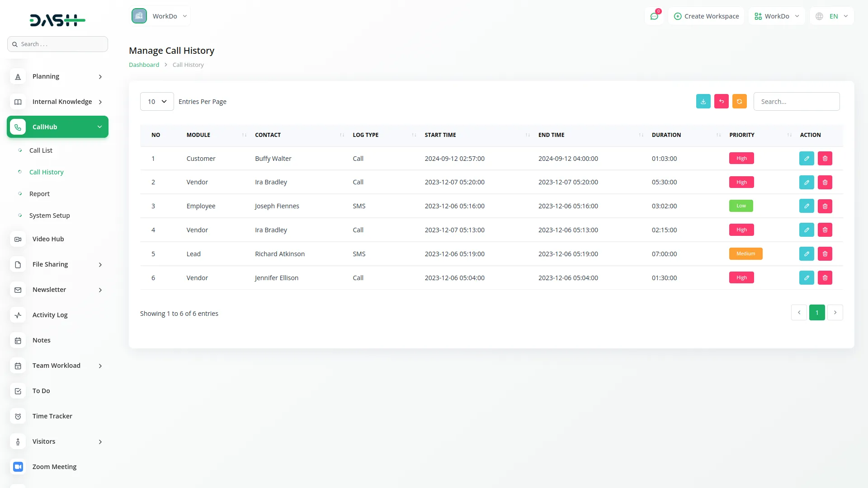This screenshot has height=488, width=868.
Task: Open the Activity Log sidebar icon
Action: pyautogui.click(x=18, y=315)
